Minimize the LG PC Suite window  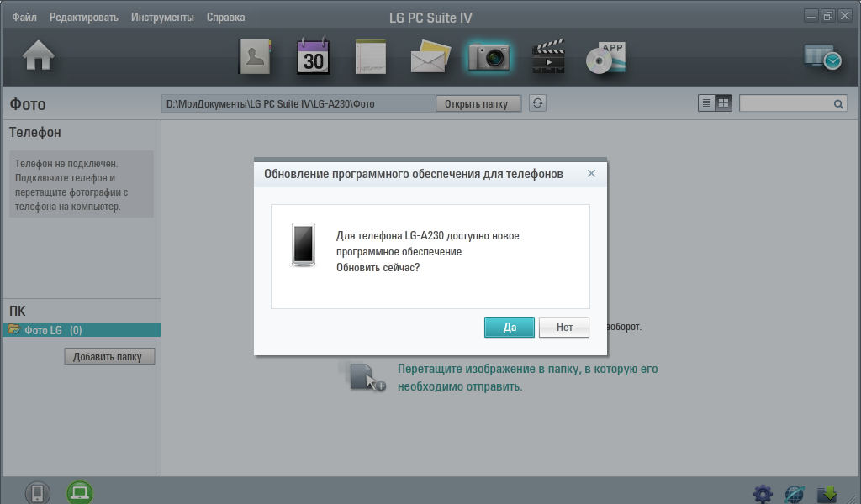pyautogui.click(x=811, y=16)
